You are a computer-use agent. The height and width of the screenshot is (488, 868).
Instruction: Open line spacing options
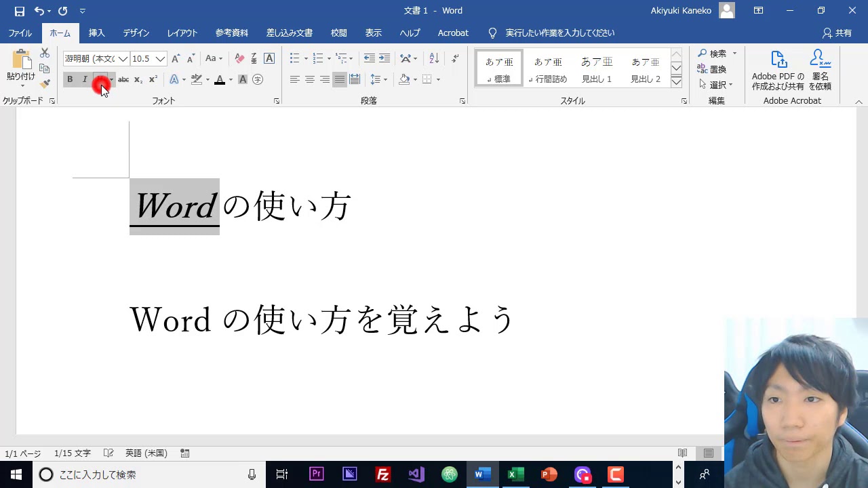pos(378,79)
